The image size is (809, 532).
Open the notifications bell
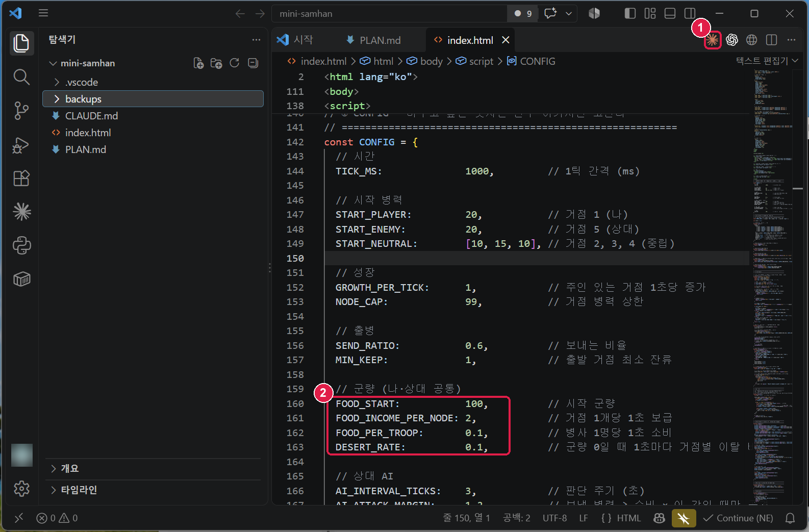[790, 518]
